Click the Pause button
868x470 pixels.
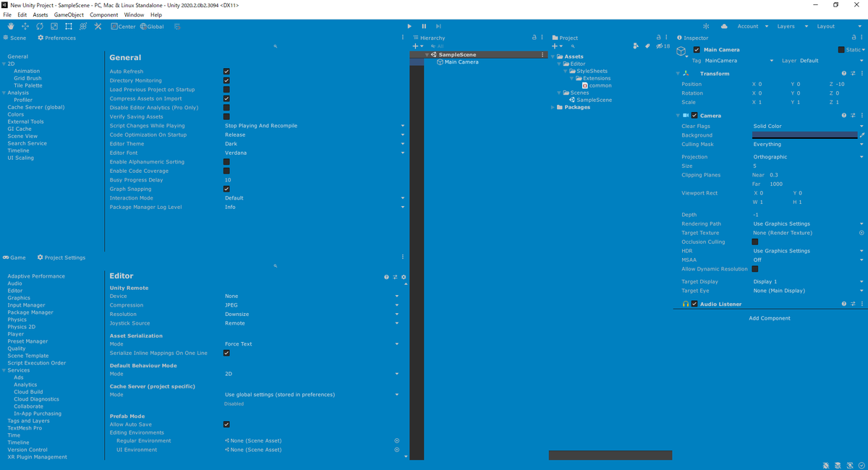pos(424,26)
